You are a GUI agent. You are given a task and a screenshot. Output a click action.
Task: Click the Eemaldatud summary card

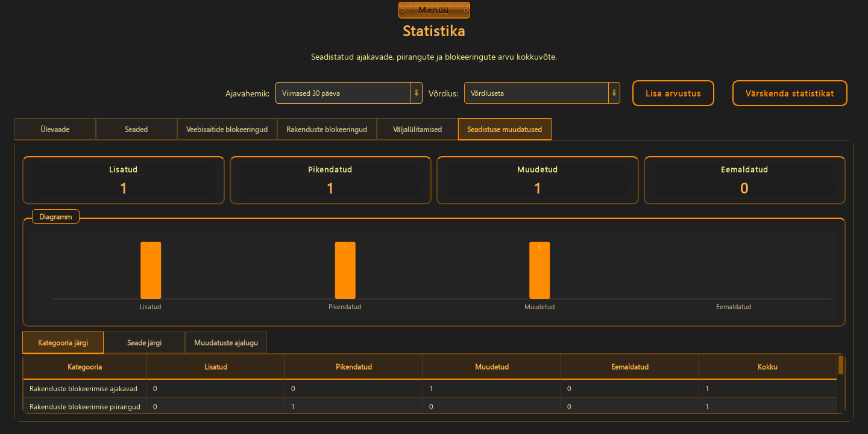[x=744, y=180]
